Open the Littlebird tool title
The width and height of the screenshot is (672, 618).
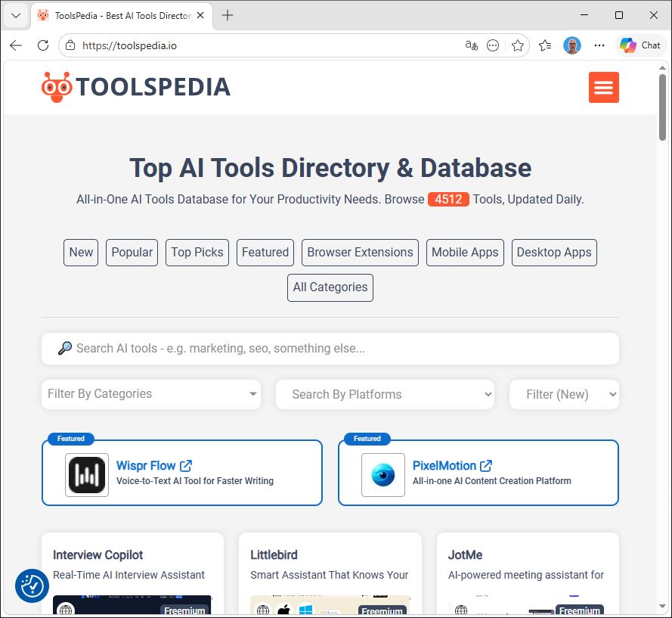point(274,555)
